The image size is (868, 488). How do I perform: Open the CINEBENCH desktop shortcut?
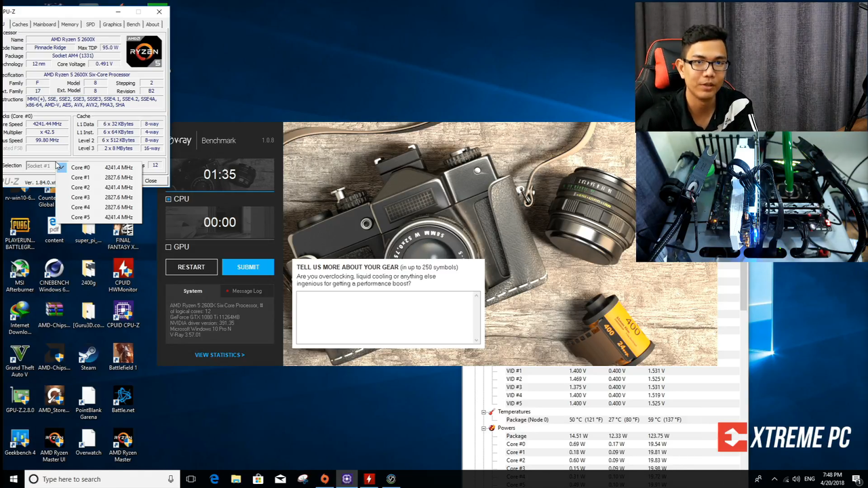pyautogui.click(x=54, y=275)
